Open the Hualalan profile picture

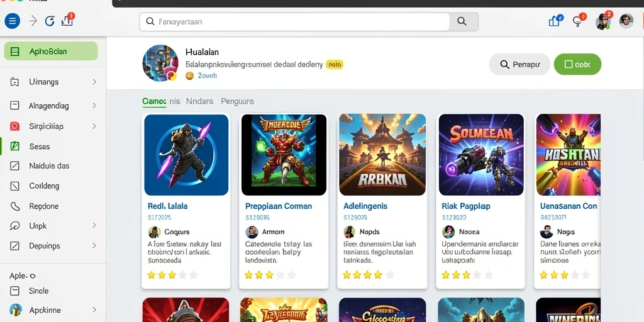(x=160, y=64)
